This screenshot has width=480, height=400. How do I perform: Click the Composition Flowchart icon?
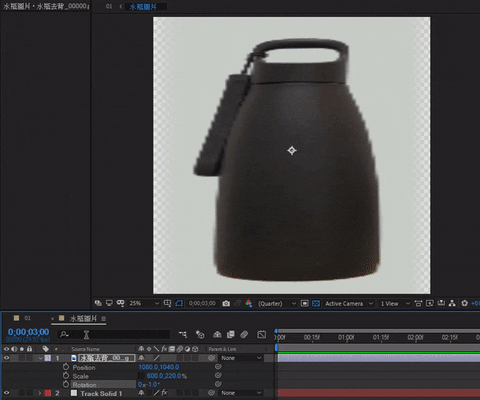pos(452,303)
